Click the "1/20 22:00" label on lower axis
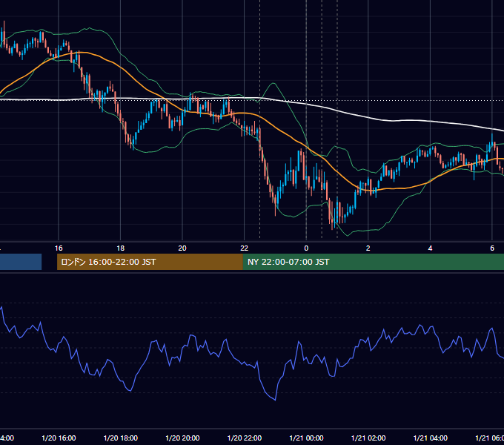The width and height of the screenshot is (504, 445). pyautogui.click(x=245, y=438)
